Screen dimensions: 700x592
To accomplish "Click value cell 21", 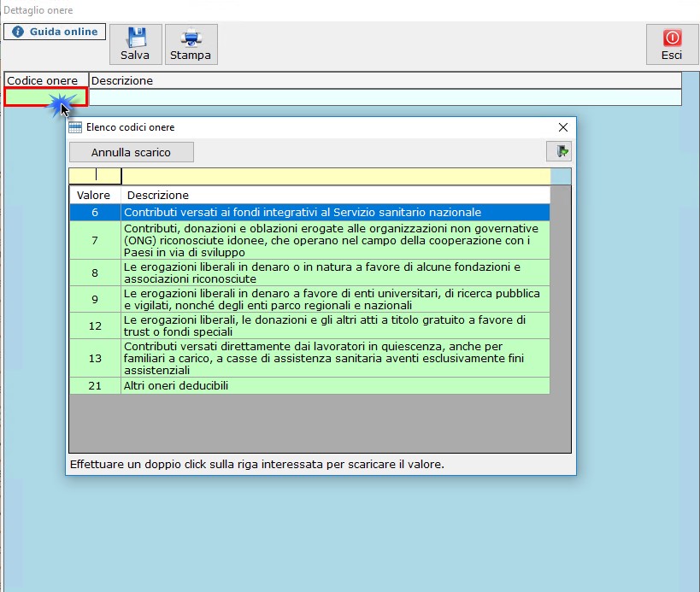I will (95, 386).
